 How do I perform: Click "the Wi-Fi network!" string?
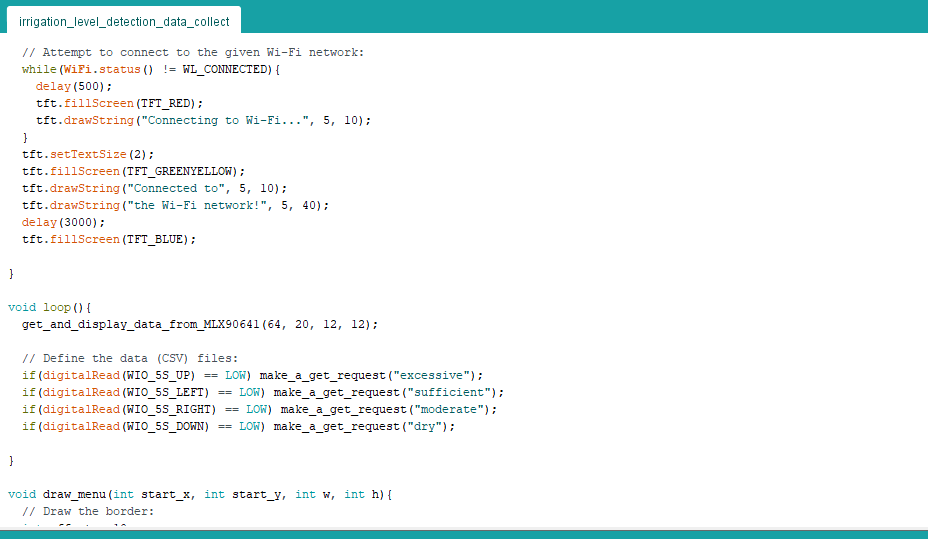point(192,205)
